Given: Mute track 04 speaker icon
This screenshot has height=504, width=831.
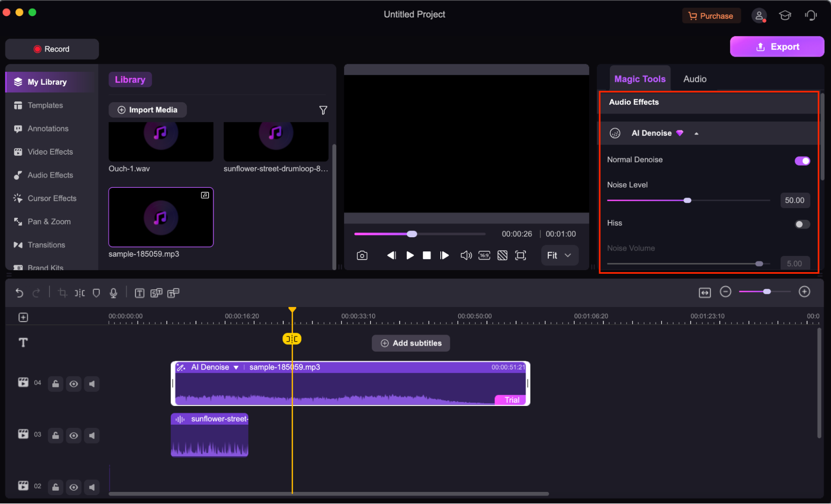Looking at the screenshot, I should click(92, 384).
